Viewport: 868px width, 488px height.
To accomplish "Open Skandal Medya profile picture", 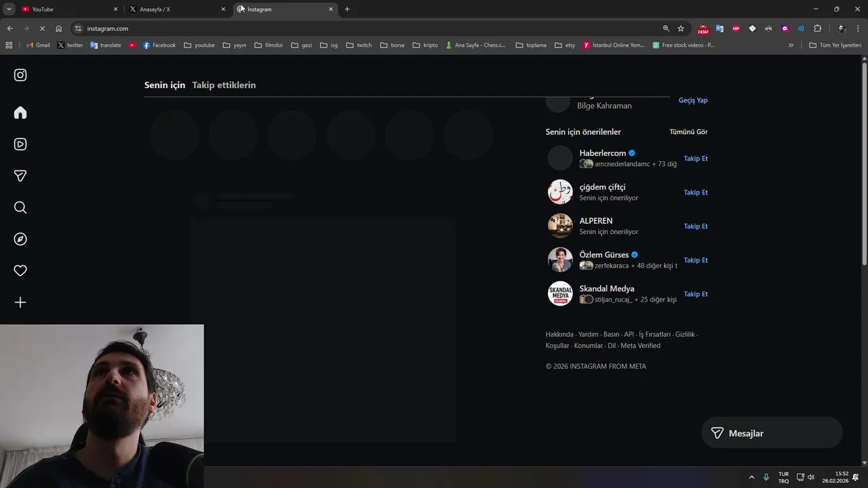I will click(560, 293).
